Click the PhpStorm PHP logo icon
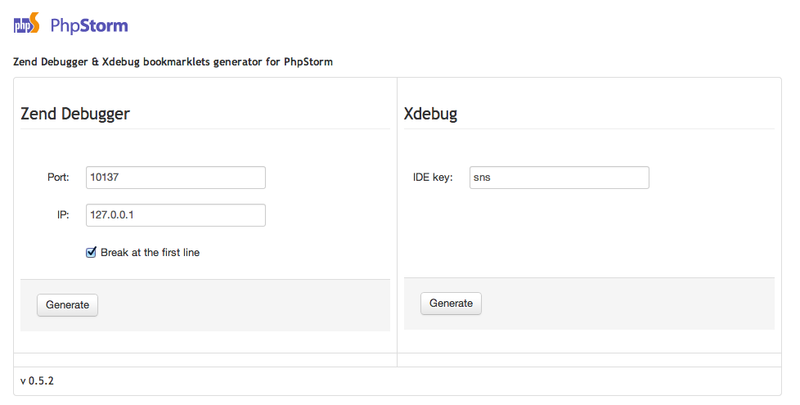800x405 pixels. 26,24
